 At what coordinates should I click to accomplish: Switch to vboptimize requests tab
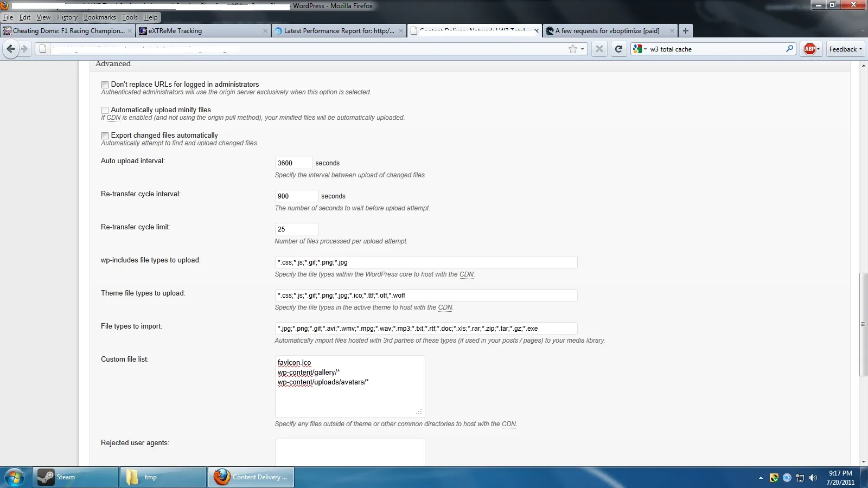(x=610, y=31)
